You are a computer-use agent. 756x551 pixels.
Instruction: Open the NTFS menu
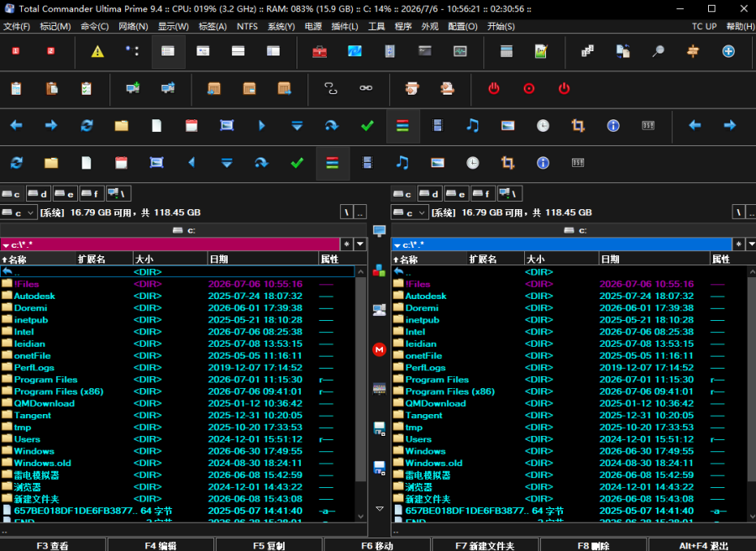click(247, 27)
